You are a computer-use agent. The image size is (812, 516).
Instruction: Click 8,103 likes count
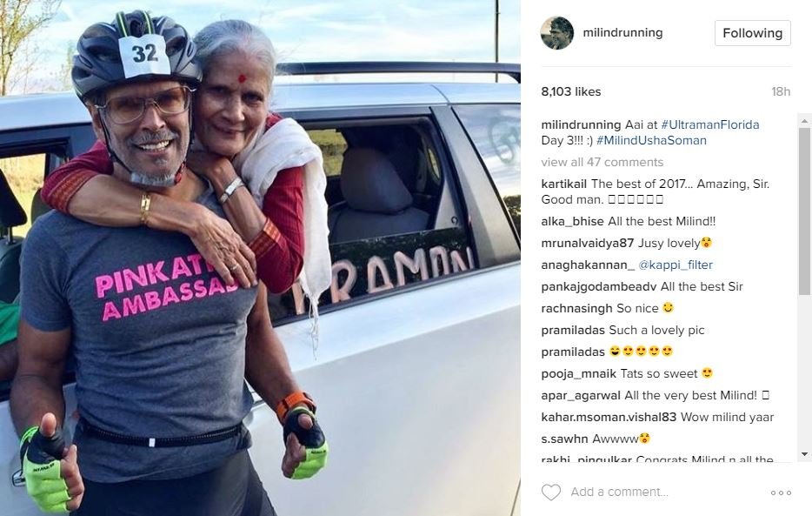click(x=571, y=91)
